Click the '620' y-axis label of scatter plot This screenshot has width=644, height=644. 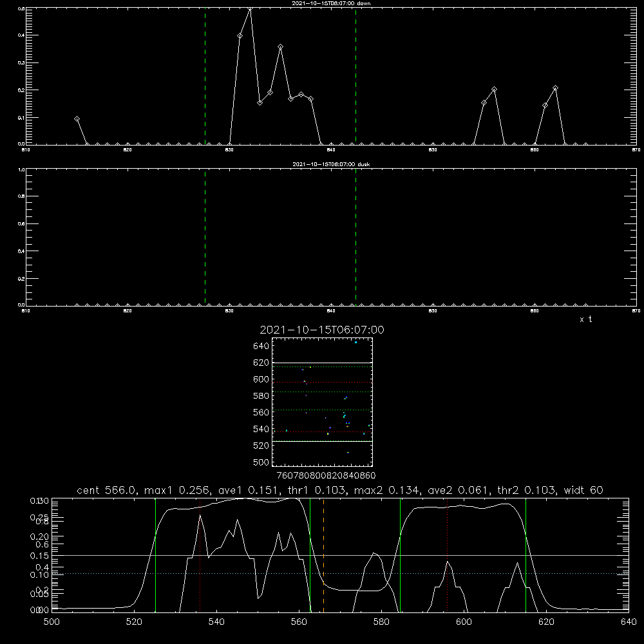[261, 363]
